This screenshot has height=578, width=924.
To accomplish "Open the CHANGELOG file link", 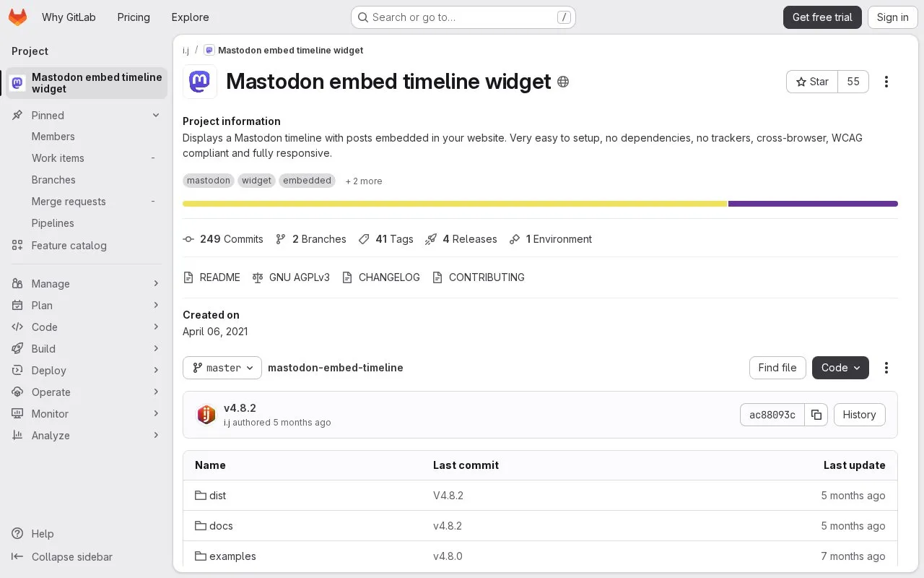I will [x=380, y=277].
